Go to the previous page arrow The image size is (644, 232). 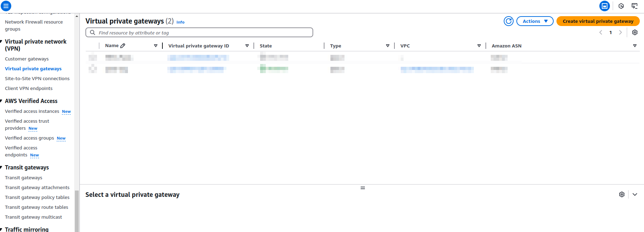point(601,32)
